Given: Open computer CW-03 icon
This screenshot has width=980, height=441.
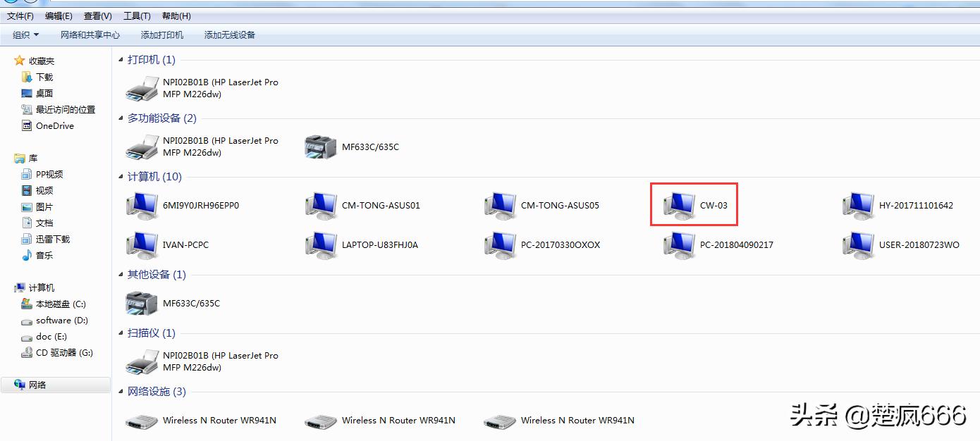Looking at the screenshot, I should pos(679,206).
